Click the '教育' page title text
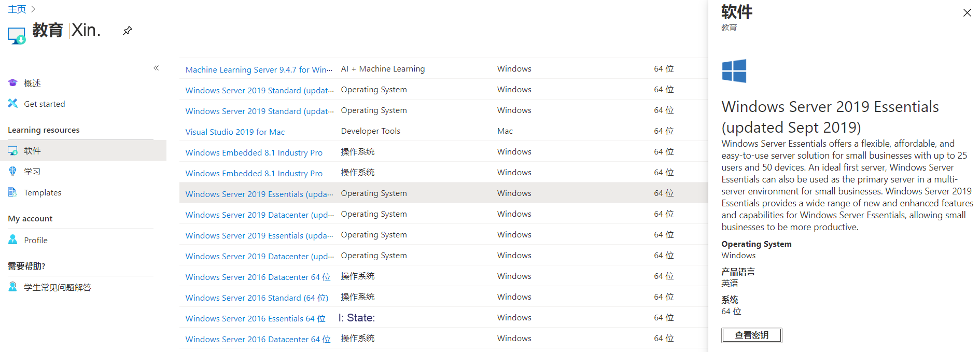Image resolution: width=980 pixels, height=352 pixels. click(48, 30)
